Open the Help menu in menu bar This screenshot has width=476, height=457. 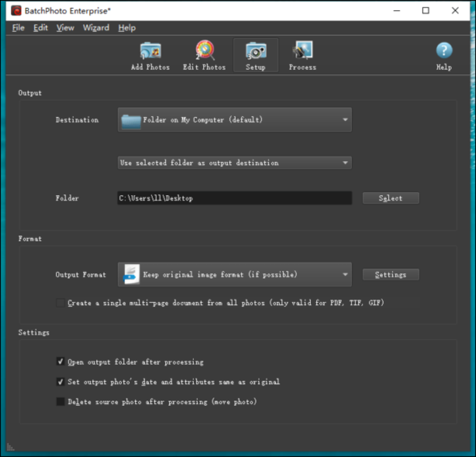(127, 28)
